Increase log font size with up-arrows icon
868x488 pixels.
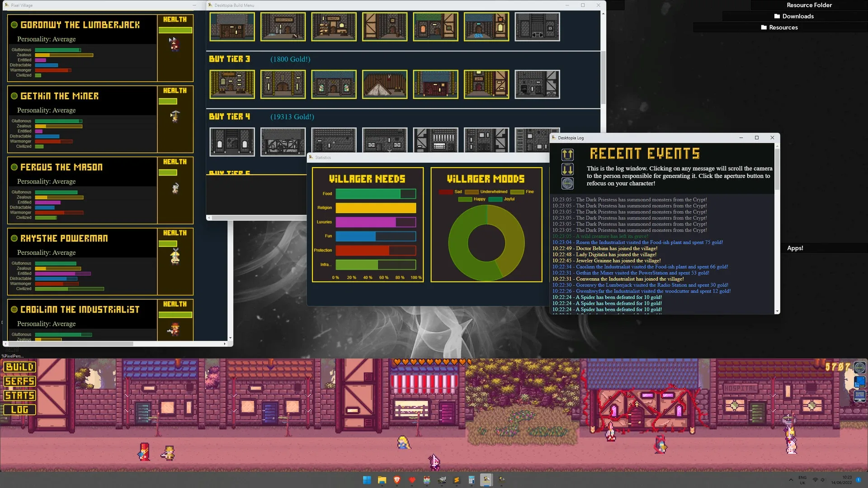click(x=567, y=155)
